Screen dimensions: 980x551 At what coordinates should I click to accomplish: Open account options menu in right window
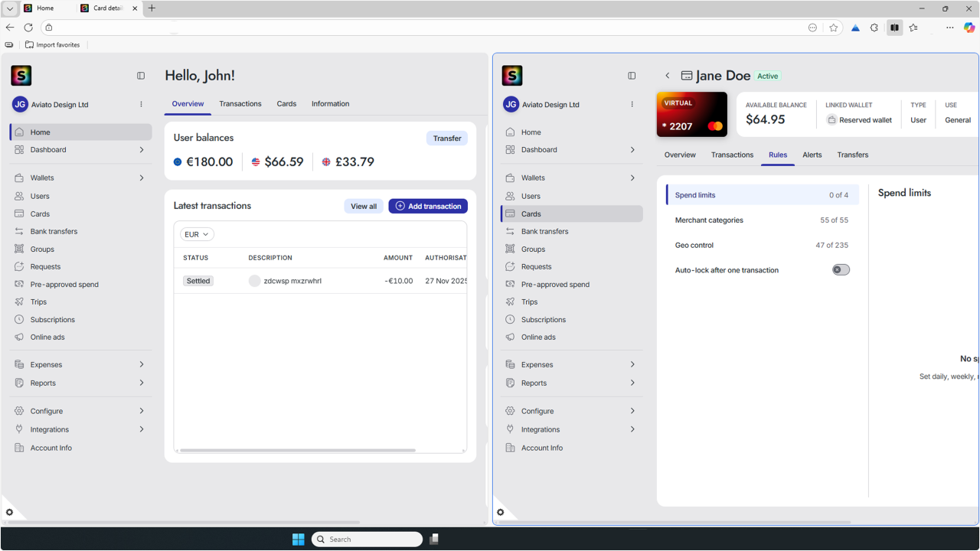632,104
